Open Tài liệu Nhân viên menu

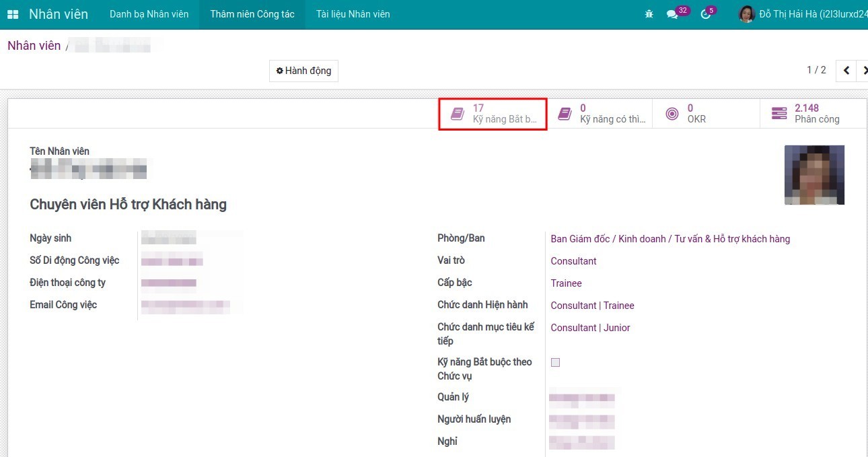pos(353,14)
